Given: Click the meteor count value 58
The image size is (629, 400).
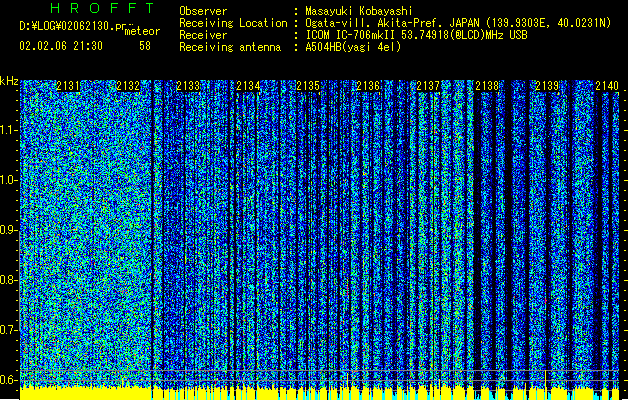Looking at the screenshot, I should (x=145, y=46).
